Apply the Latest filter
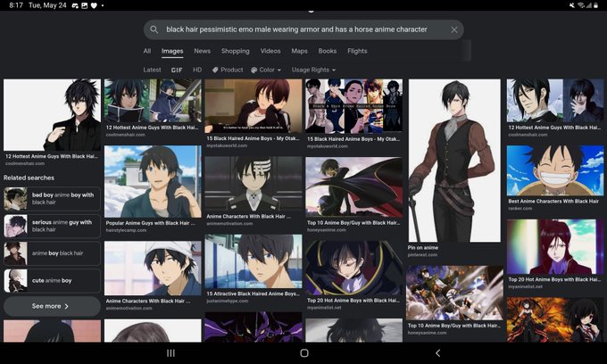 pyautogui.click(x=152, y=70)
